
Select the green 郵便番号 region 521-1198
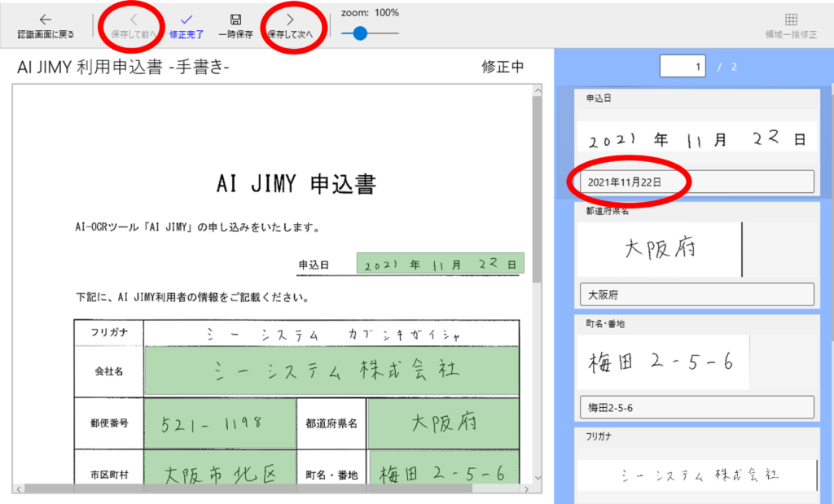click(x=220, y=423)
